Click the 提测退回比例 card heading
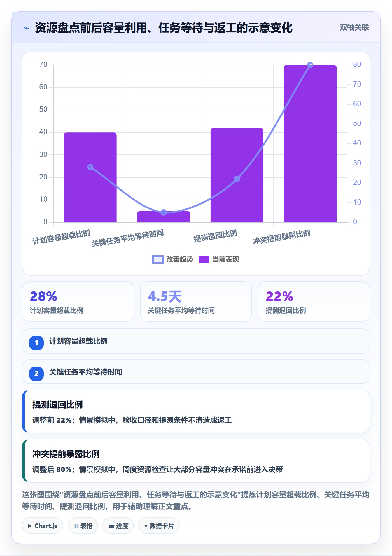Image resolution: width=392 pixels, height=556 pixels. [x=57, y=405]
